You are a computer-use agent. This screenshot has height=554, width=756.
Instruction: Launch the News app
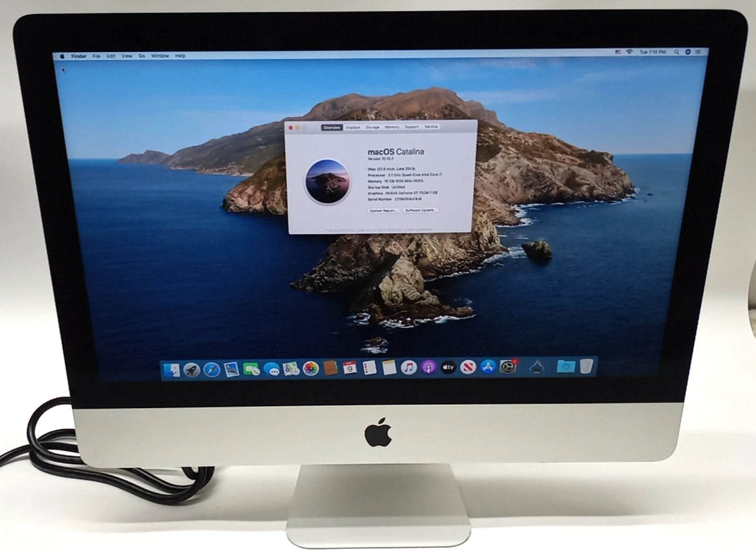(x=468, y=369)
